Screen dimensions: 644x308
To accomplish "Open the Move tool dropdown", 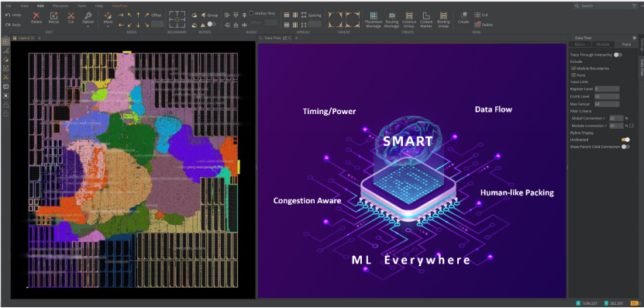I will coord(108,26).
